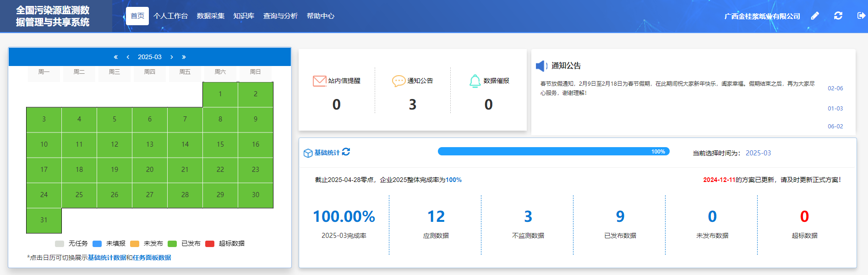Click the logout icon at top right
The image size is (868, 275).
point(861,16)
